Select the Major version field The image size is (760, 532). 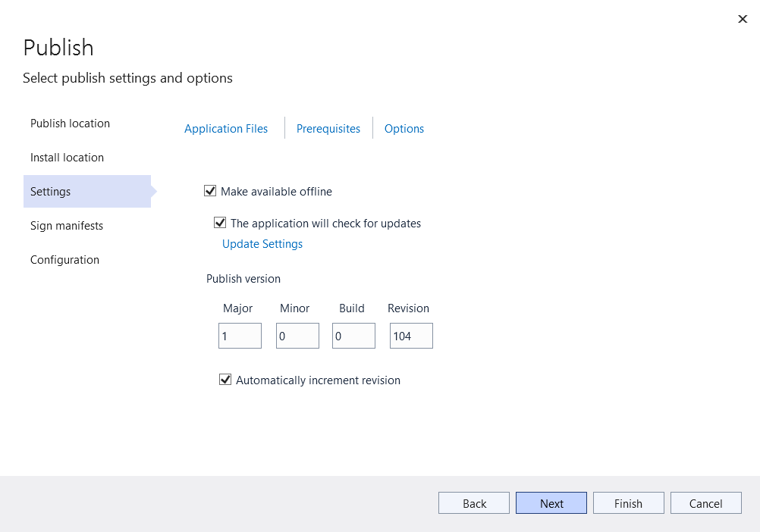240,336
